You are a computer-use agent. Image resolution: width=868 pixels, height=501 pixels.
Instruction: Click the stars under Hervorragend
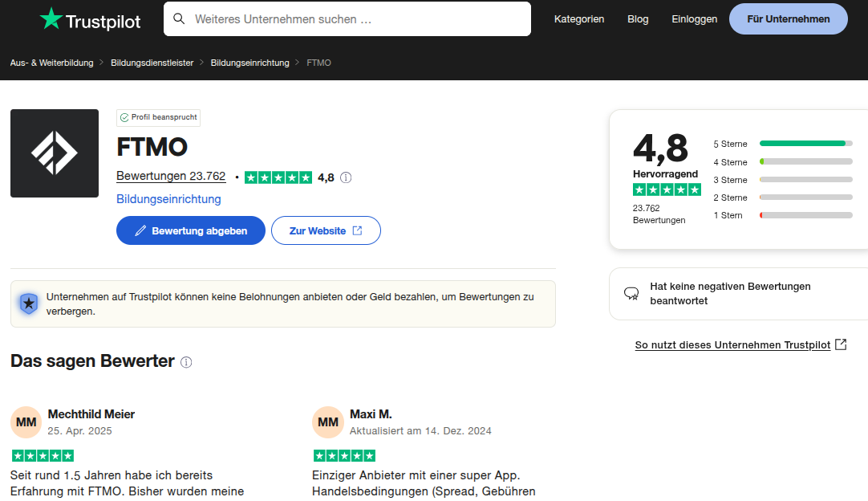tap(667, 189)
